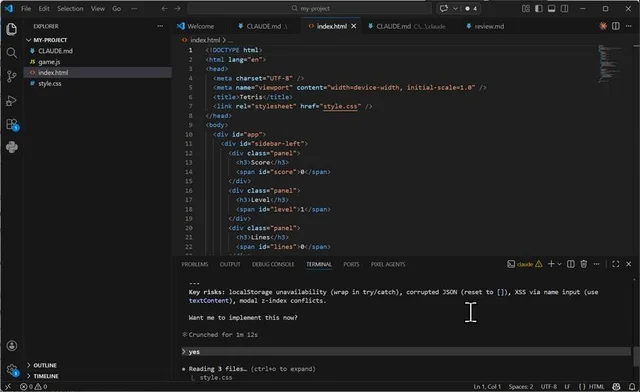Open the Extensions view

tap(11, 124)
